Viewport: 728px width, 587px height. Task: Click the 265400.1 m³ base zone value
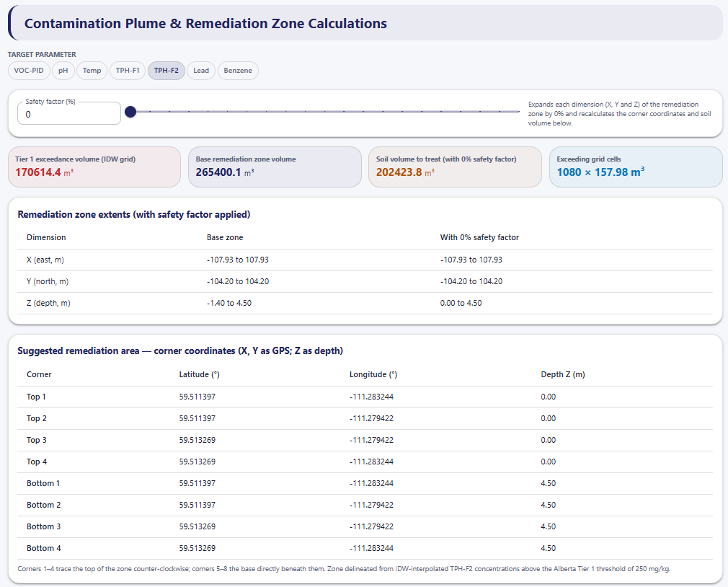225,172
